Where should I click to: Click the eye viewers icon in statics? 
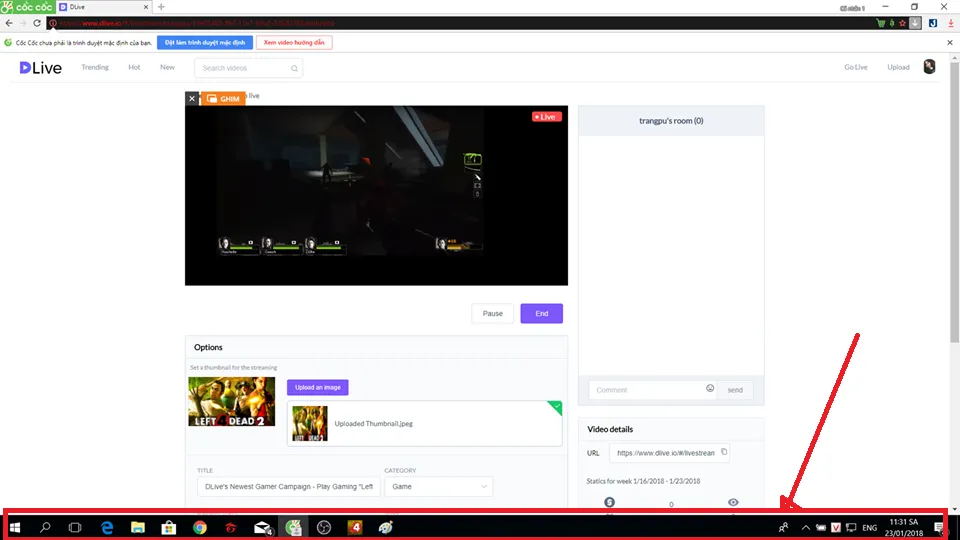(x=733, y=502)
